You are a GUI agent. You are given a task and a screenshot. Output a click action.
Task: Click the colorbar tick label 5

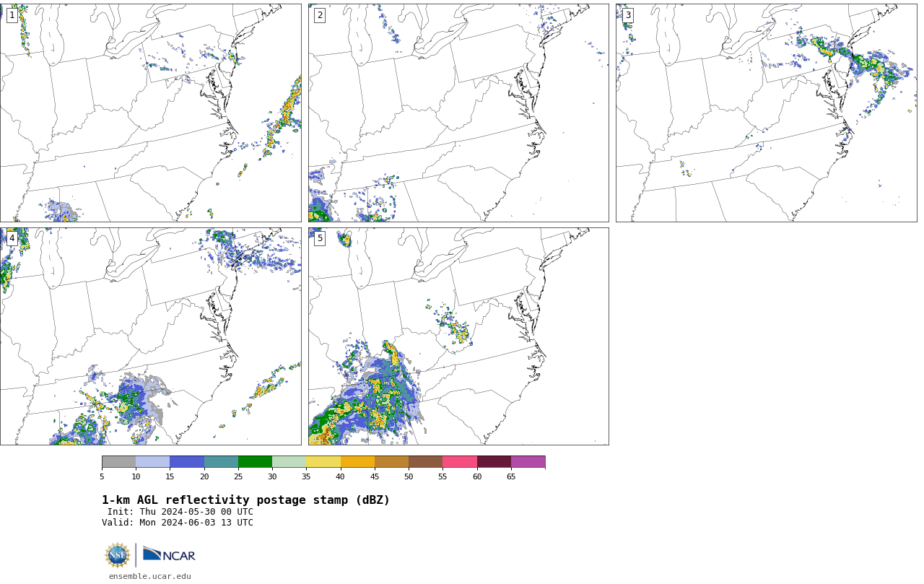[102, 476]
